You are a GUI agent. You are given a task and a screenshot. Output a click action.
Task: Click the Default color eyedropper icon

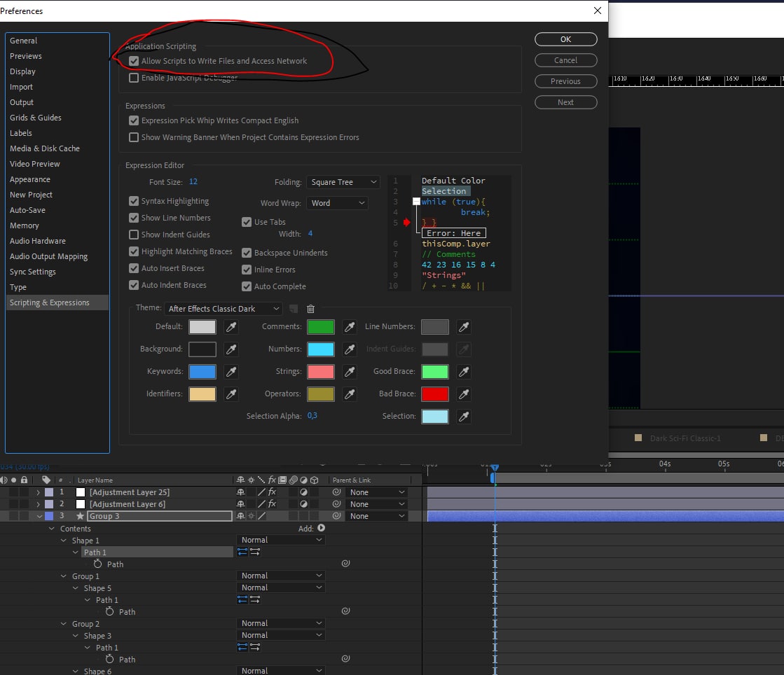[231, 327]
